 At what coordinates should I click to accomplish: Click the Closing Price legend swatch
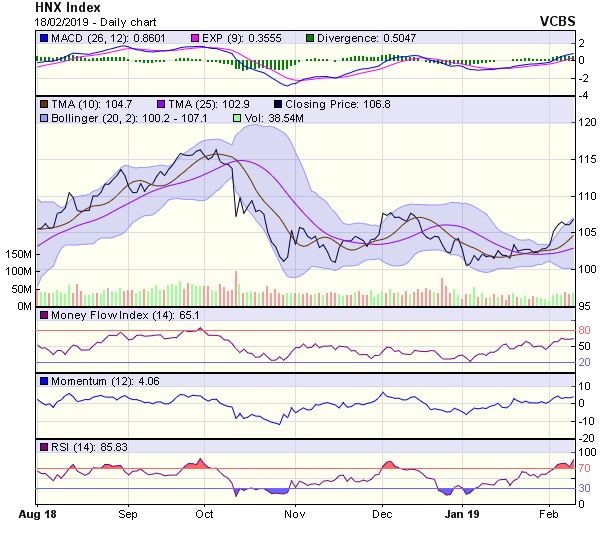(279, 104)
